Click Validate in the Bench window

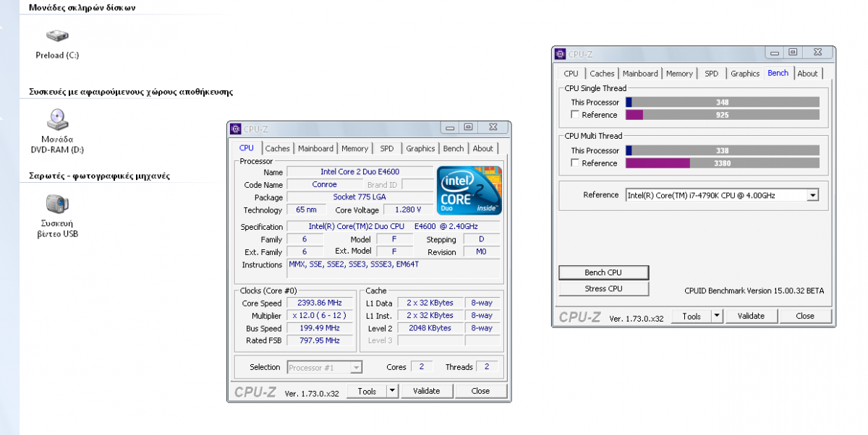[751, 316]
